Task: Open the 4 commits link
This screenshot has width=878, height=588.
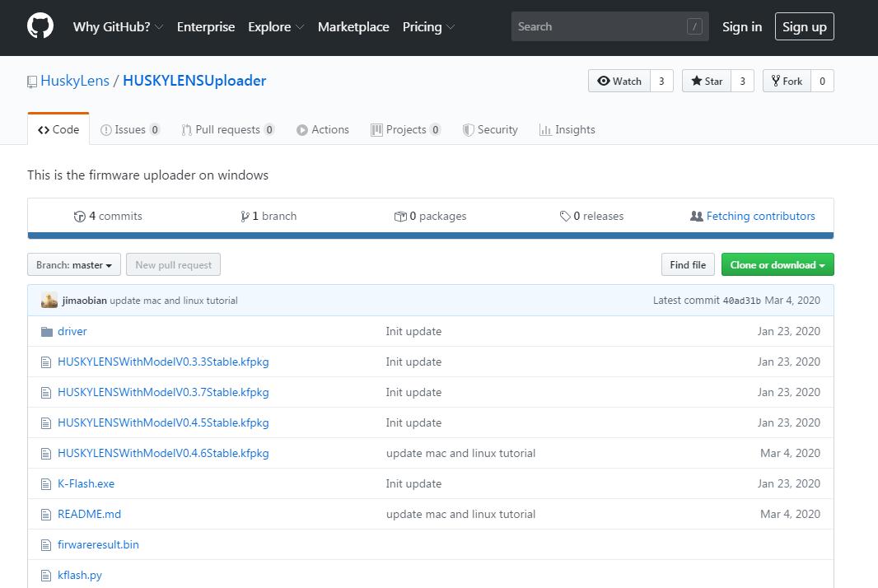Action: (108, 216)
